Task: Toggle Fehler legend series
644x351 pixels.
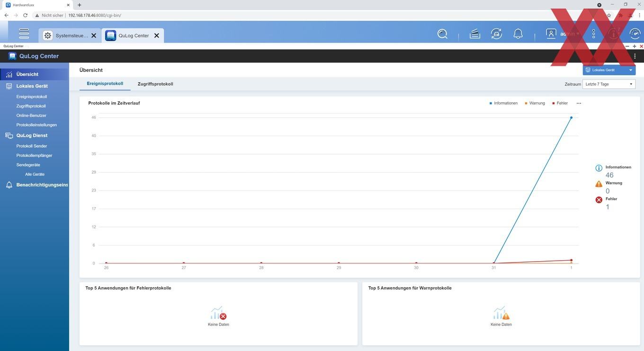Action: (560, 103)
